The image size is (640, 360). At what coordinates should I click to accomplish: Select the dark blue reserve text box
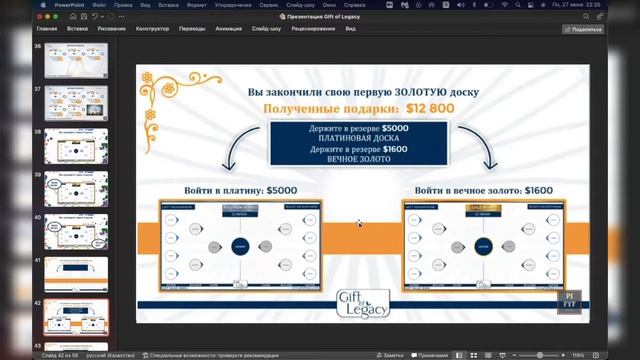(x=359, y=144)
